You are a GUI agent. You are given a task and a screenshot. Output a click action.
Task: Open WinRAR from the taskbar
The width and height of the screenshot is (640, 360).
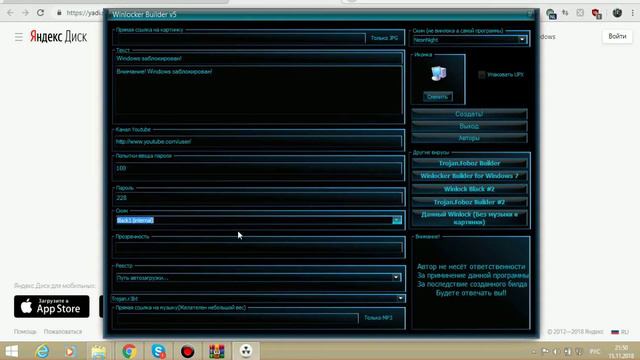(x=217, y=351)
